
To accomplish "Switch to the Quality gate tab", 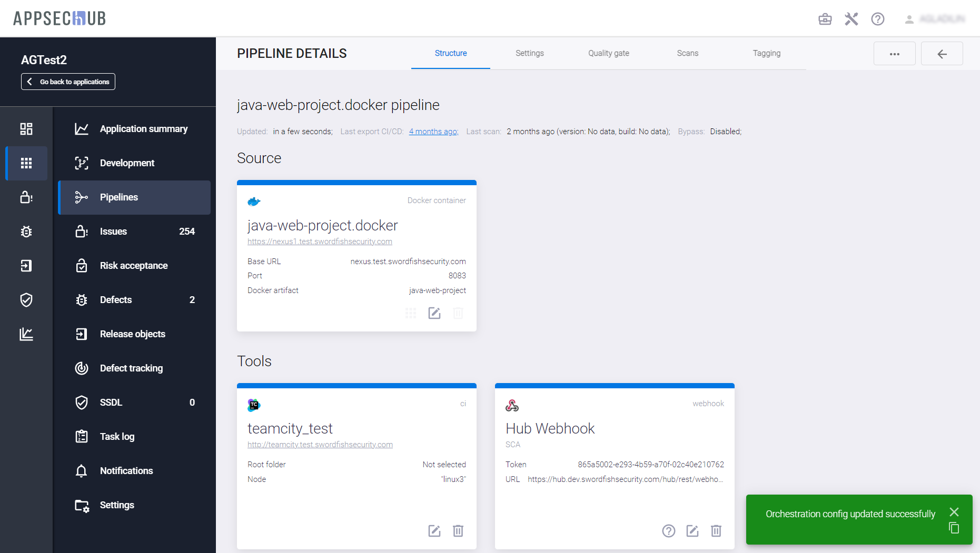I will (608, 53).
